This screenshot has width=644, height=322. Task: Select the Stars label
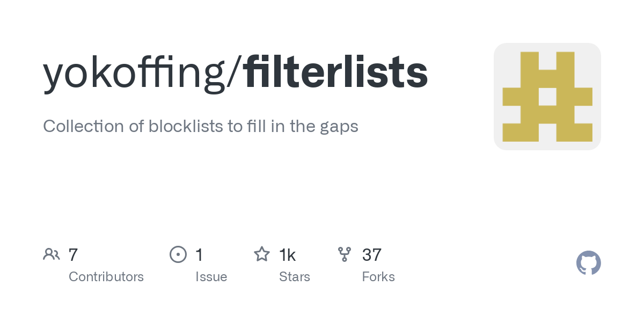[x=295, y=277]
